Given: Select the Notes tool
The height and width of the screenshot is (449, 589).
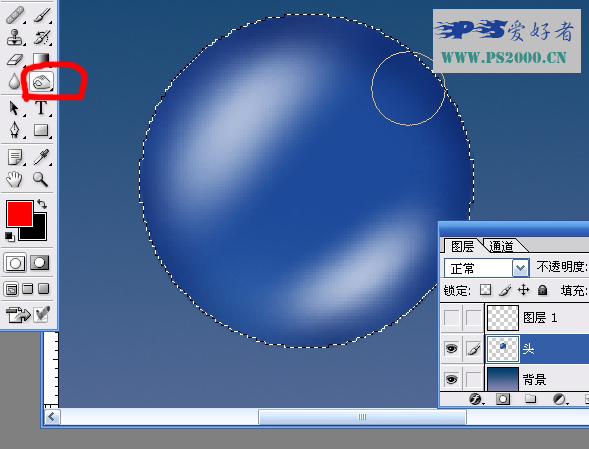Looking at the screenshot, I should pos(15,157).
